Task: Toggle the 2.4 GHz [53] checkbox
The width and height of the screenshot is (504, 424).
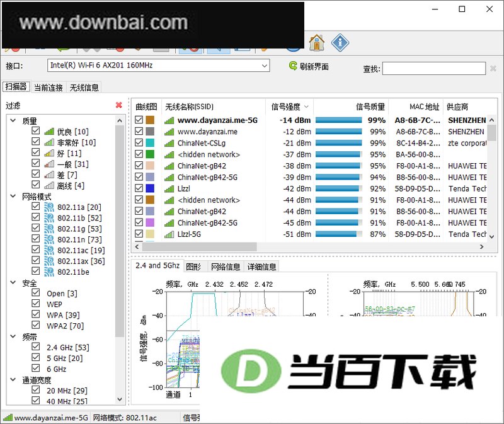Action: (x=36, y=347)
